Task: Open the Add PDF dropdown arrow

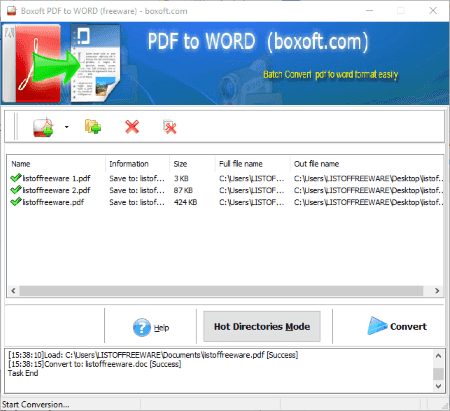Action: point(67,127)
